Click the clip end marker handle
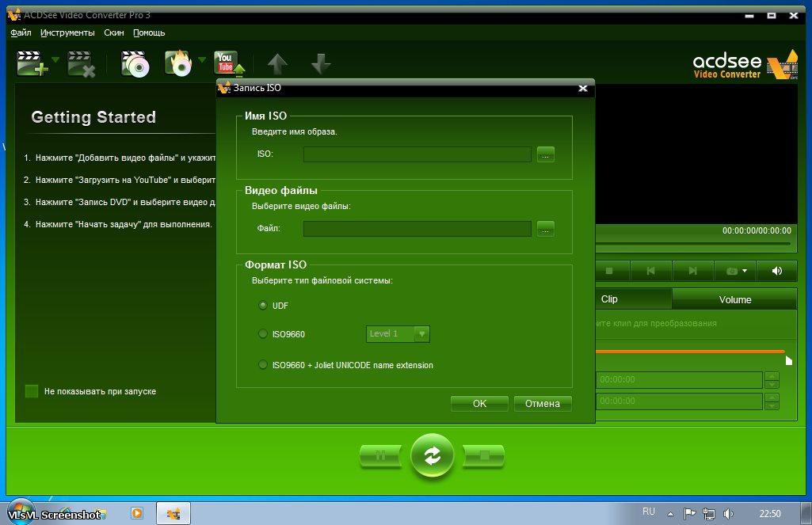The width and height of the screenshot is (812, 525). coord(789,360)
